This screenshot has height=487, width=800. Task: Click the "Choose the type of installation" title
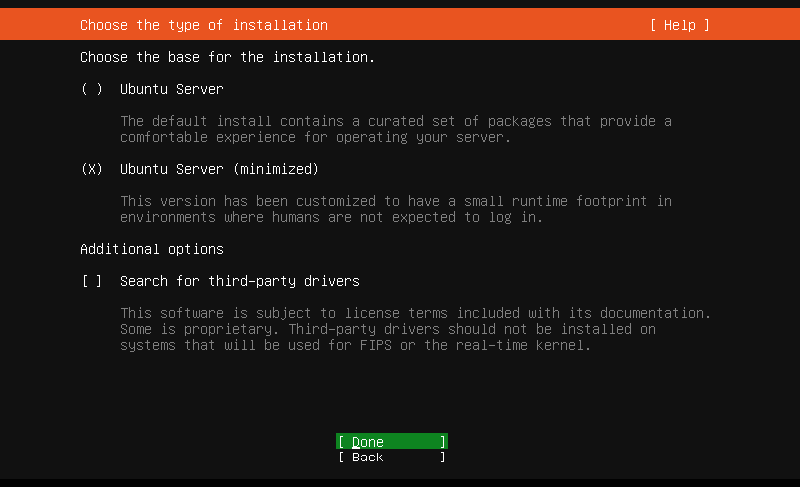tap(203, 25)
